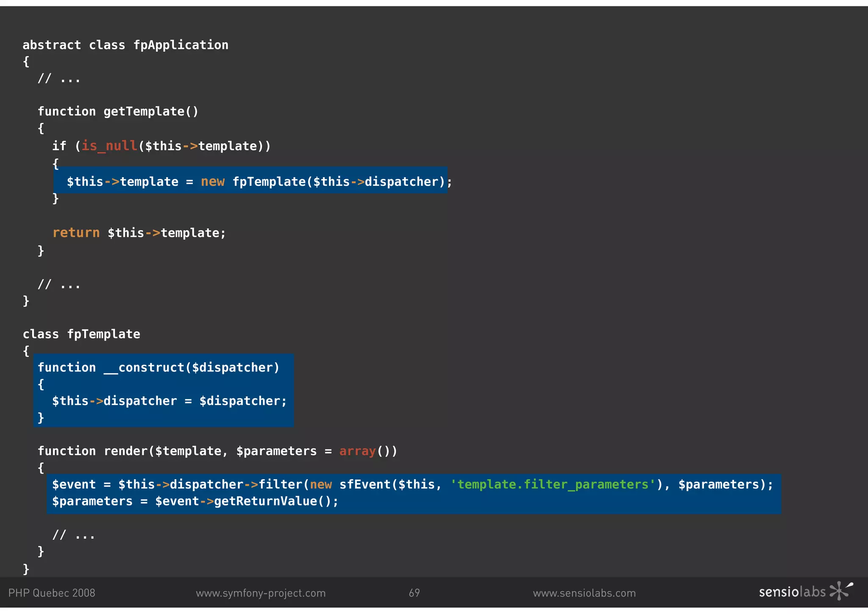
Task: Open the www.symfony-project.com link
Action: tap(261, 593)
